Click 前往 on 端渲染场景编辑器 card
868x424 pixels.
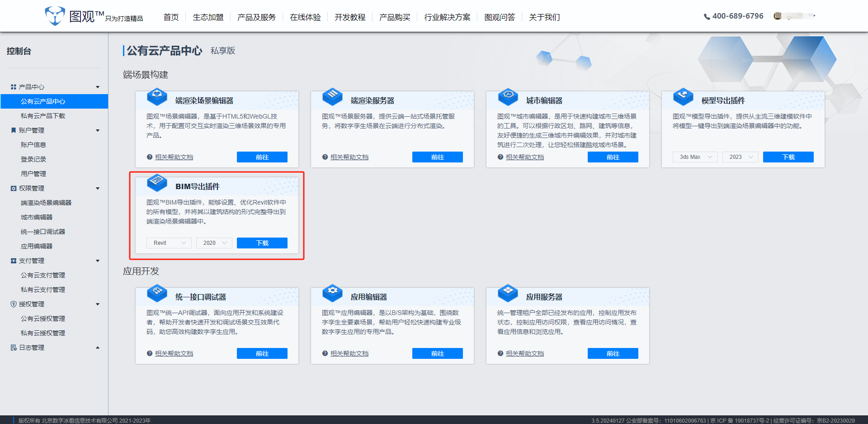(262, 157)
